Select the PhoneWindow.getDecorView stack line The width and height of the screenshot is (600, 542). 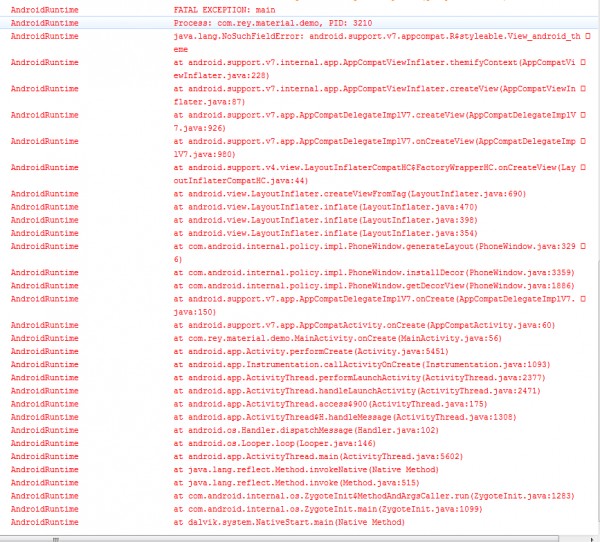pyautogui.click(x=374, y=286)
